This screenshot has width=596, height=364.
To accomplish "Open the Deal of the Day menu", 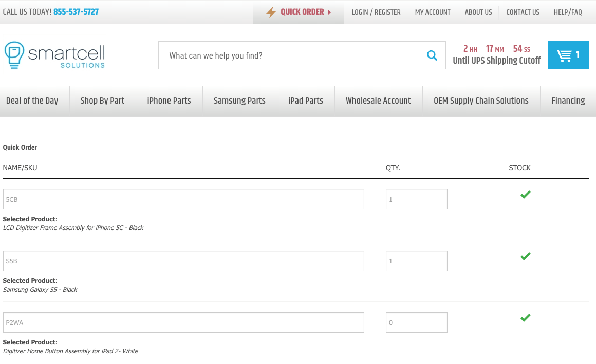I will click(32, 101).
